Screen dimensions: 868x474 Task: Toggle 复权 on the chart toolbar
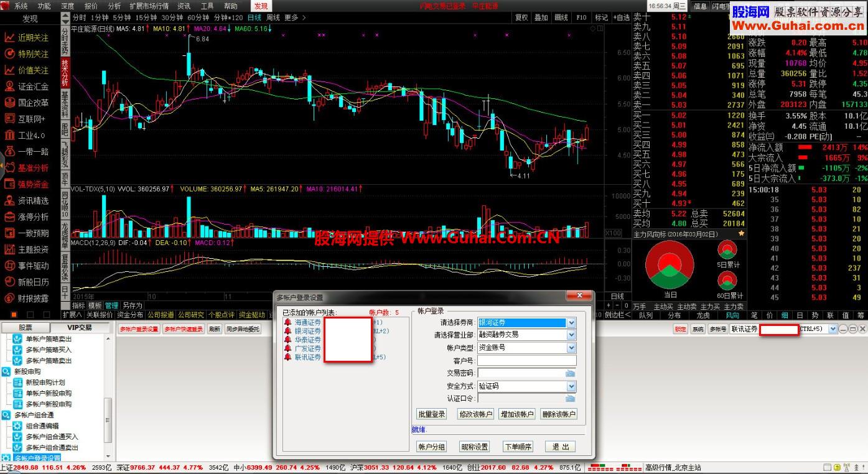click(x=521, y=17)
